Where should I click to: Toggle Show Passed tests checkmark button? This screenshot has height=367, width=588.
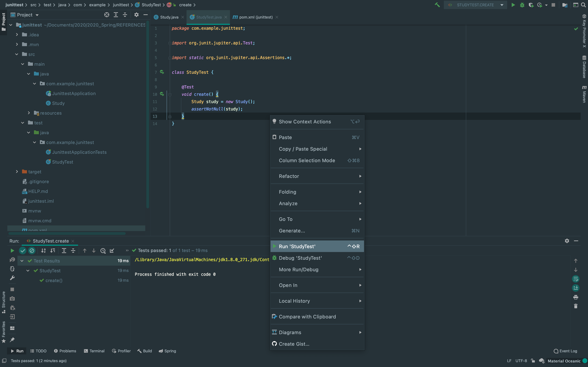click(23, 250)
